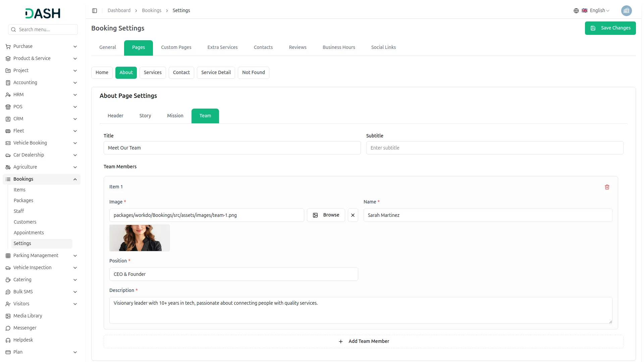Viewport: 644px width, 362px height.
Task: Click the Helpdesk headset icon
Action: pyautogui.click(x=8, y=340)
